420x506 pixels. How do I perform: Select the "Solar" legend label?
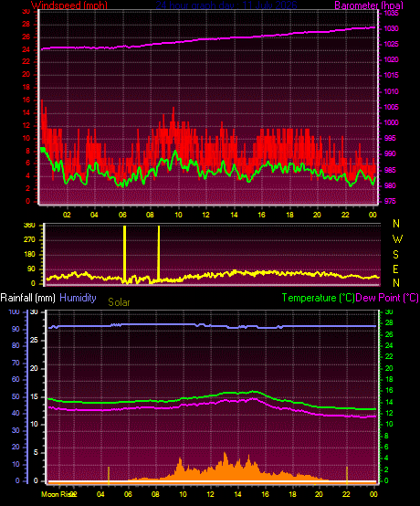coord(119,302)
